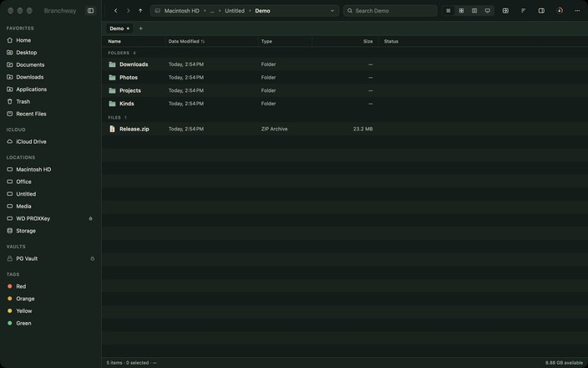Screen dimensions: 588x368
Task: Open the sort and group options
Action: 523,11
